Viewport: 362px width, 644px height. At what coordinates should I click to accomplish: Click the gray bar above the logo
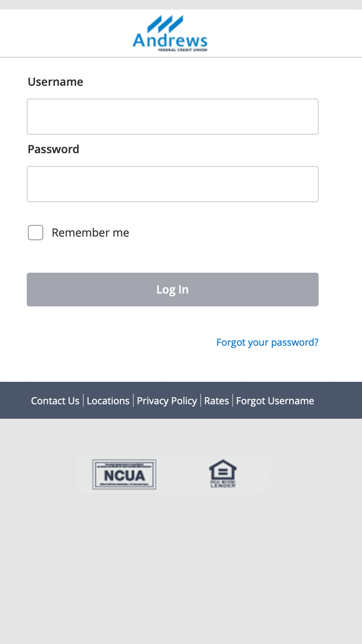point(181,5)
